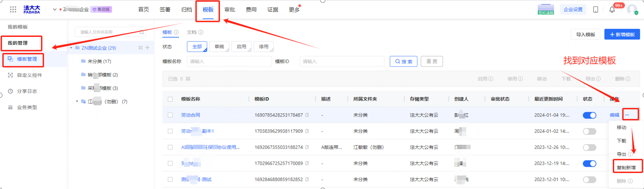Choose 移动 from the dropdown menu
This screenshot has width=644, height=189.
click(622, 128)
